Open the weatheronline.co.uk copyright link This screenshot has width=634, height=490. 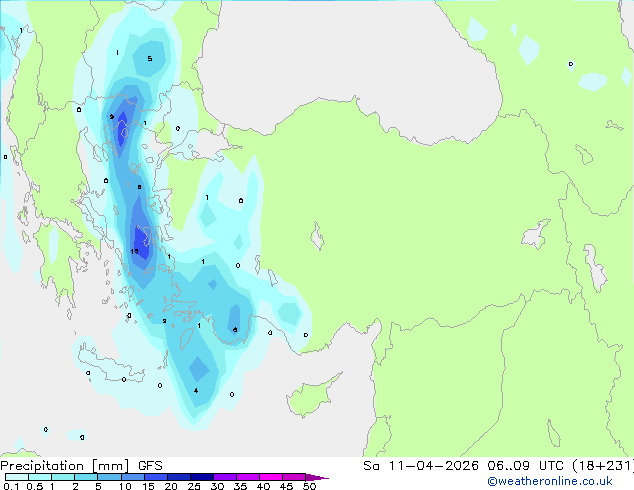coord(550,481)
